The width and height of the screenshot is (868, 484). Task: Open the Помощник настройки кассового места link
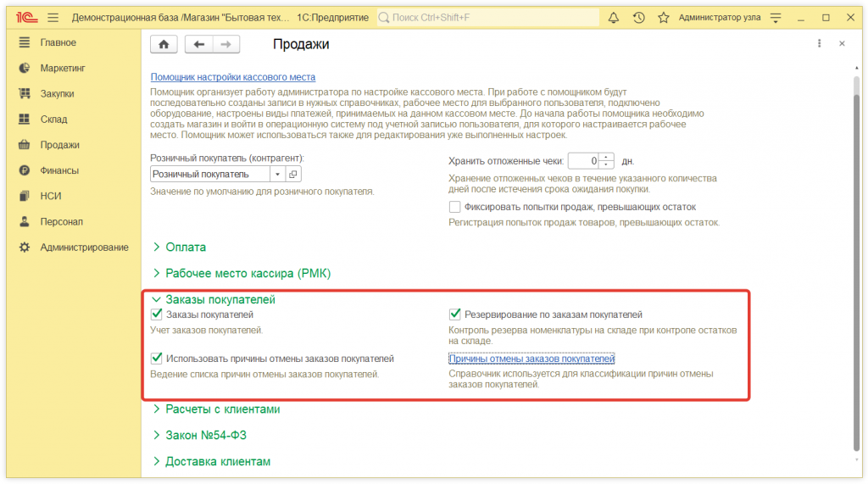(232, 76)
